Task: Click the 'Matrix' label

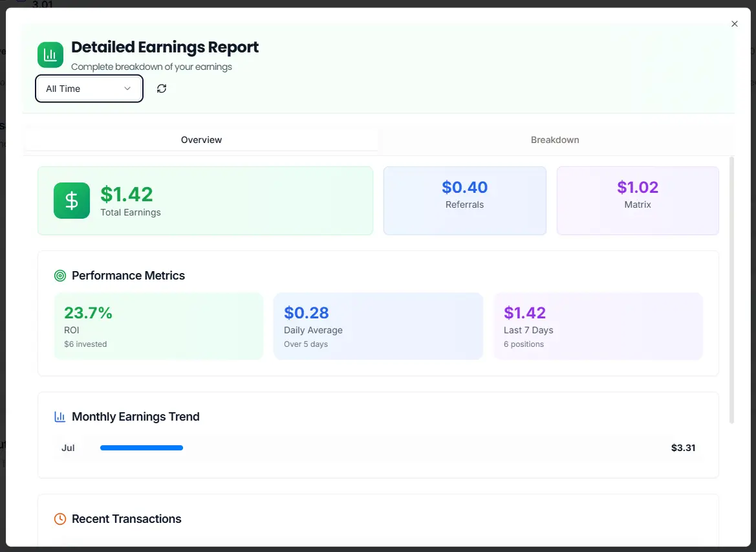Action: (x=638, y=204)
